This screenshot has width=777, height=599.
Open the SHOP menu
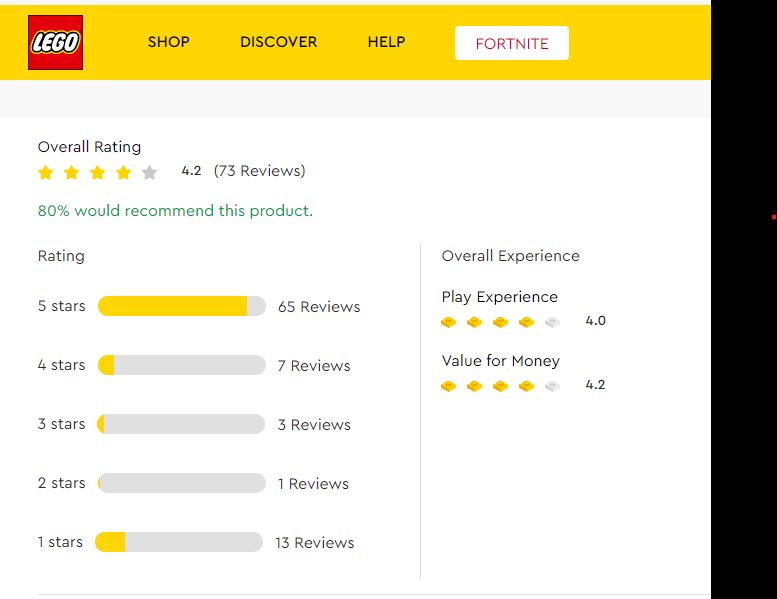(168, 42)
